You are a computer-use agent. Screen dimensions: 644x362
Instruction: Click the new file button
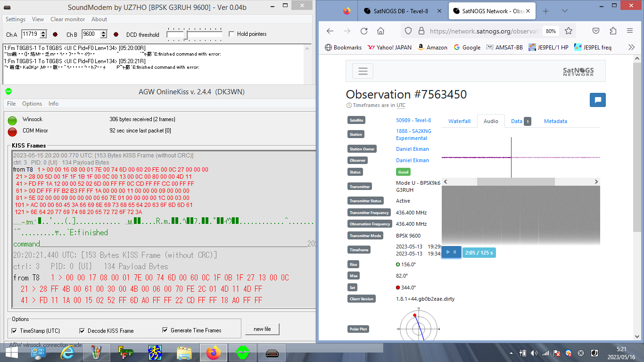point(262,329)
